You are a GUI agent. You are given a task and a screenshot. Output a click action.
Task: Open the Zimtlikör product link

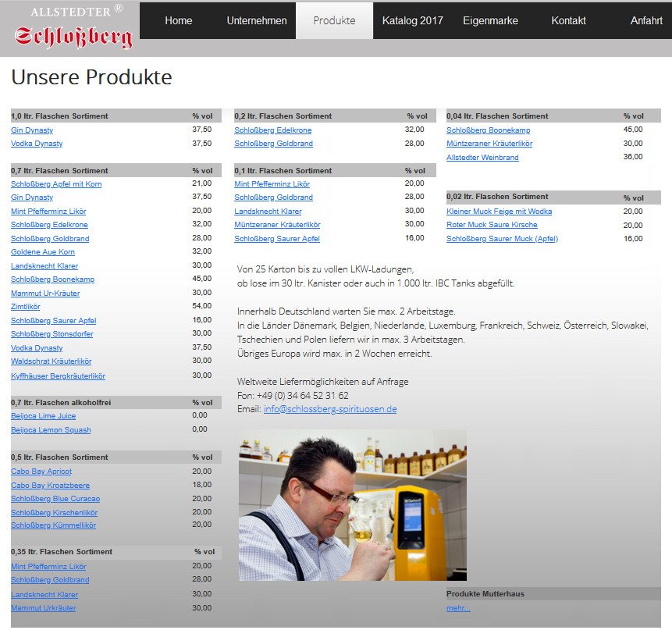pyautogui.click(x=25, y=307)
